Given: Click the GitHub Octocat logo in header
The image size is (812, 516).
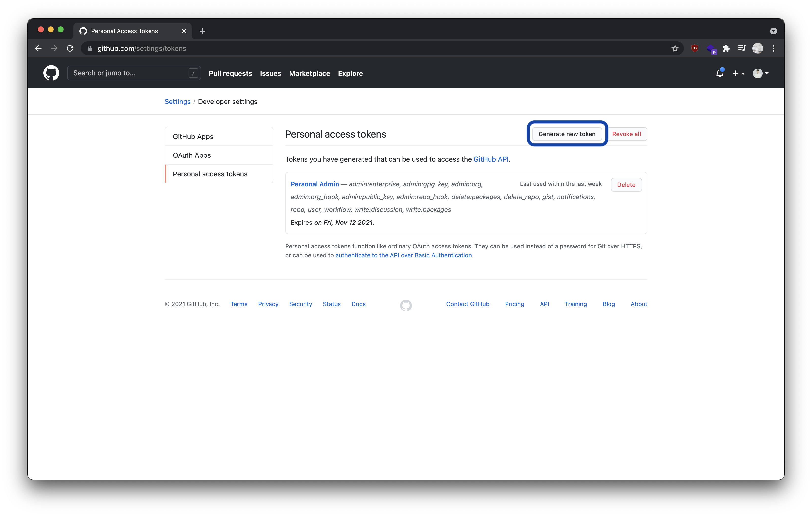Looking at the screenshot, I should point(51,73).
